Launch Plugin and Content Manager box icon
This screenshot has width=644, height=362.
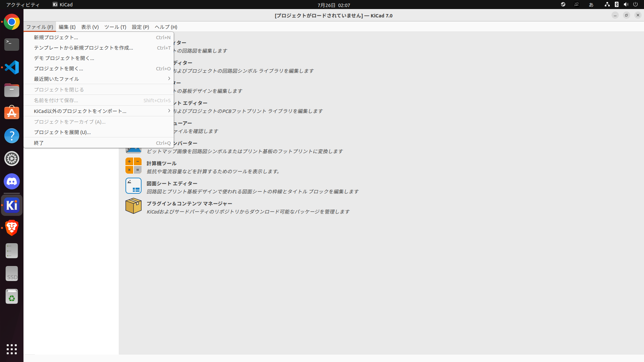point(133,206)
